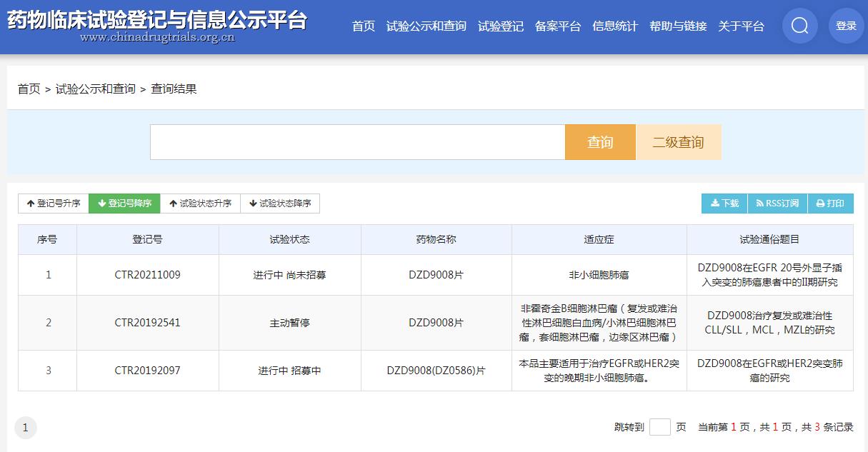Screen dimensions: 868x452
Task: Sort by 试验状态降序
Action: 280,204
